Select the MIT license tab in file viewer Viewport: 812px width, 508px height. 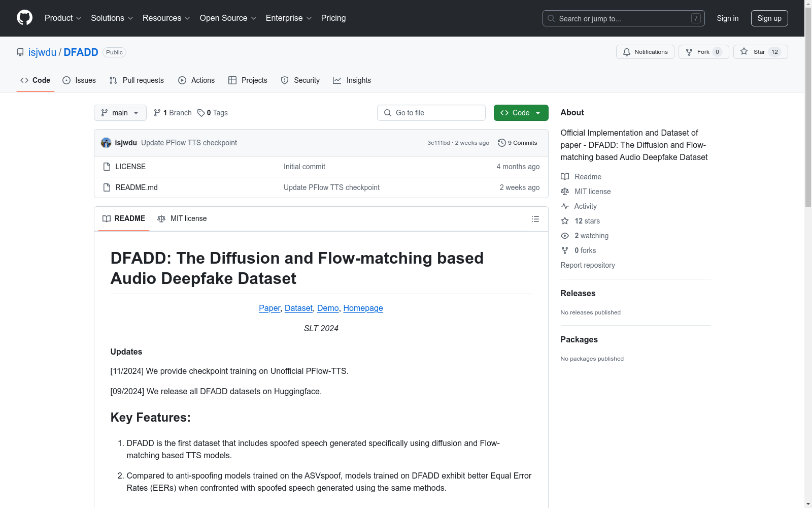(x=182, y=218)
